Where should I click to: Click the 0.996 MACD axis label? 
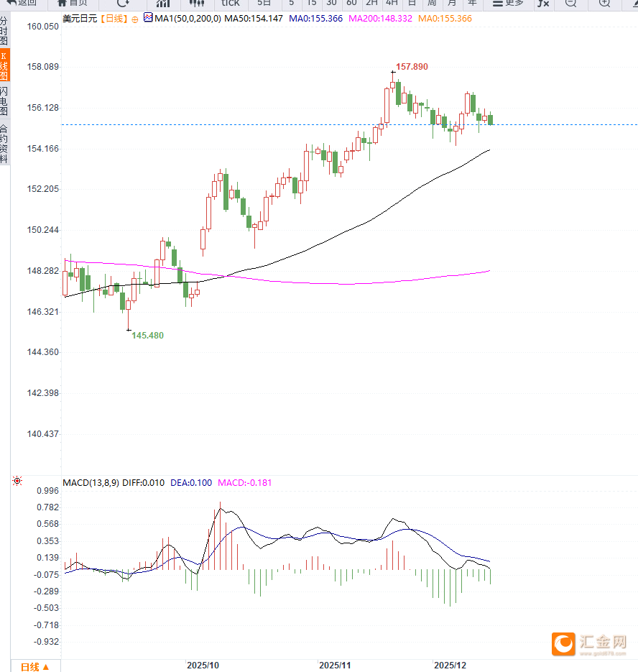click(47, 491)
